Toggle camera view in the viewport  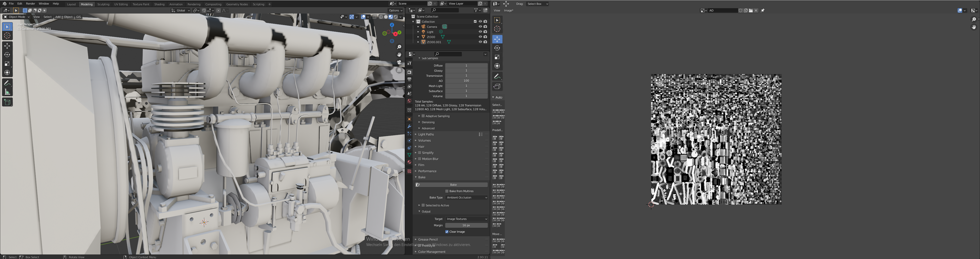pos(399,62)
